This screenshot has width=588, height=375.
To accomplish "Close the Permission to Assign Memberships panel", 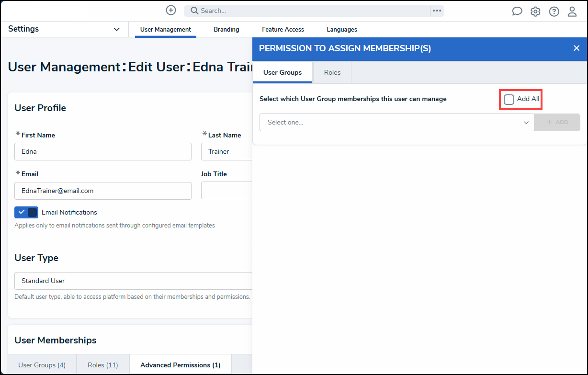I will [x=577, y=48].
